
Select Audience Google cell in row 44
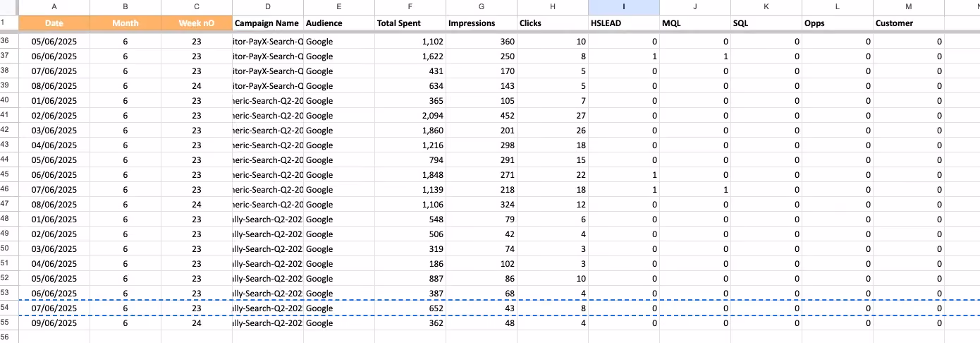[339, 160]
